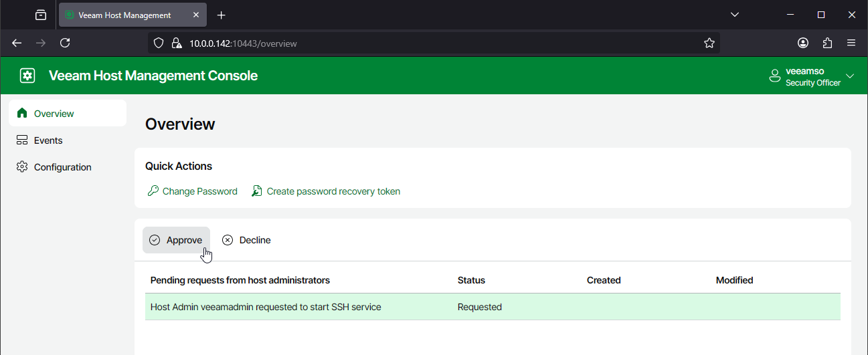Reload the current page
The height and width of the screenshot is (355, 868).
[65, 43]
